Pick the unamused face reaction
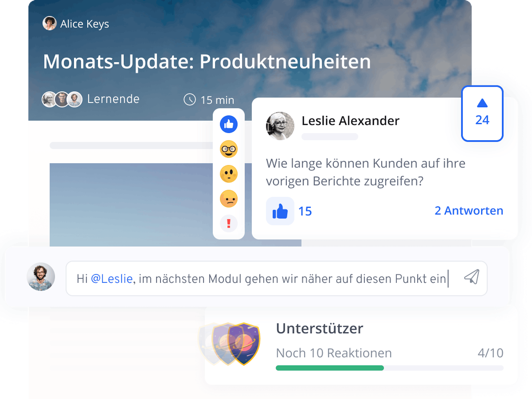This screenshot has height=399, width=532. coord(229,199)
